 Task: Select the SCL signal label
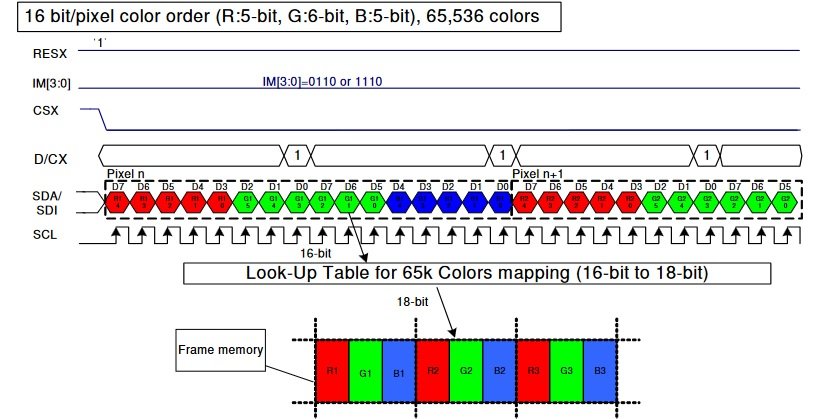[45, 235]
